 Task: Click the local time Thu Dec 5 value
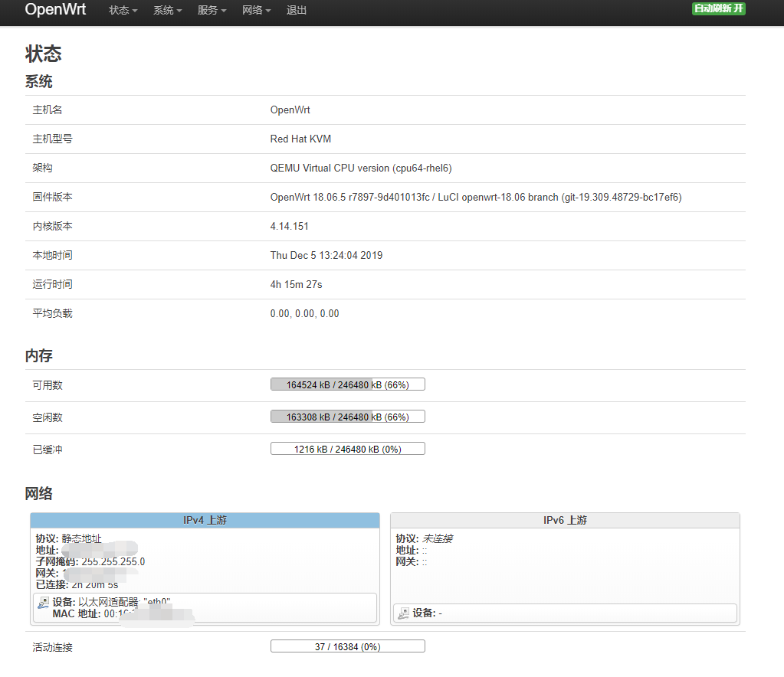[326, 255]
